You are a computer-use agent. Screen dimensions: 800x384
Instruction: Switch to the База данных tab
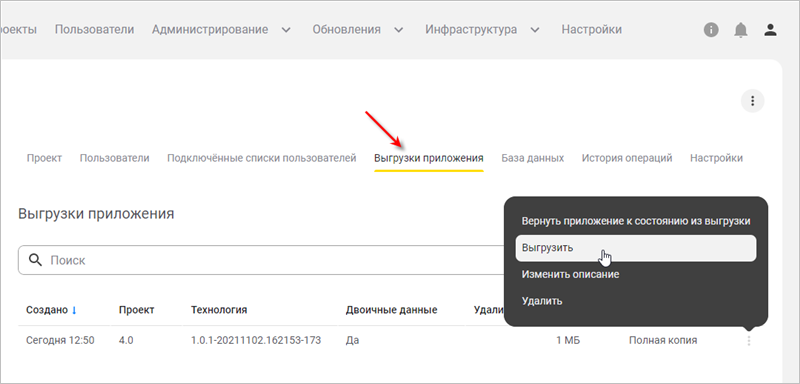pos(533,158)
